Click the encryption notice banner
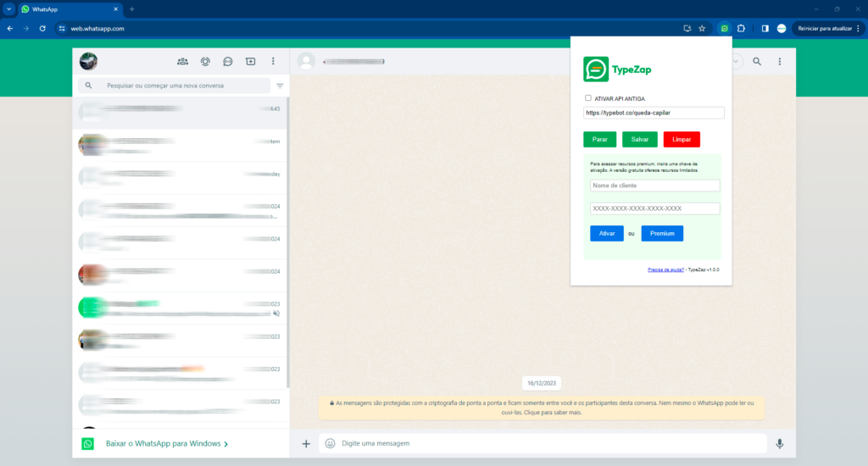The width and height of the screenshot is (868, 466). pos(542,408)
